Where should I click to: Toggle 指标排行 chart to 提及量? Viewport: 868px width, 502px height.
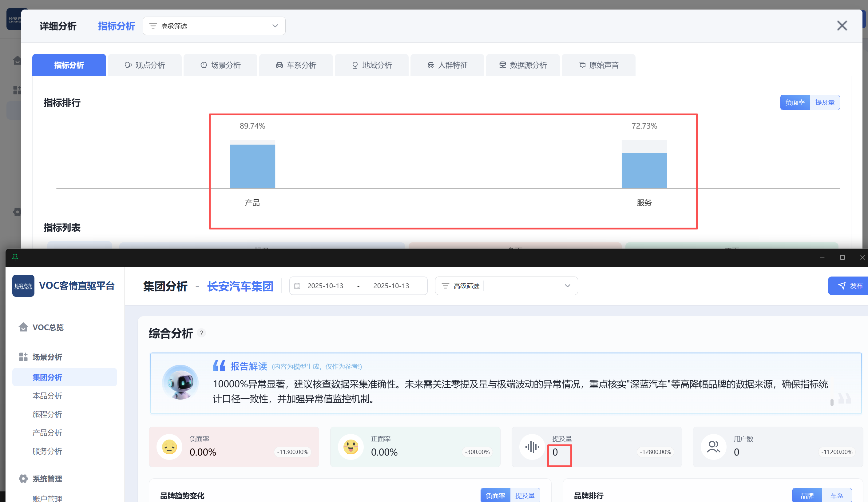point(825,102)
